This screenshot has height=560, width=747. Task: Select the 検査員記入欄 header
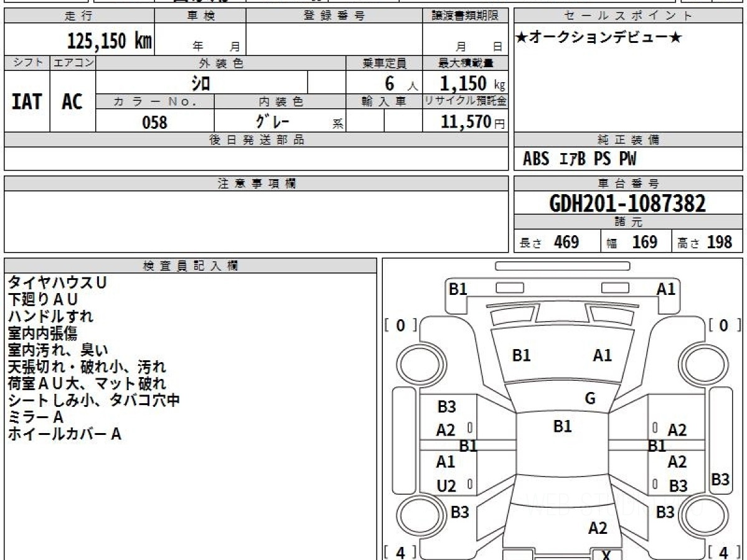[x=190, y=266]
